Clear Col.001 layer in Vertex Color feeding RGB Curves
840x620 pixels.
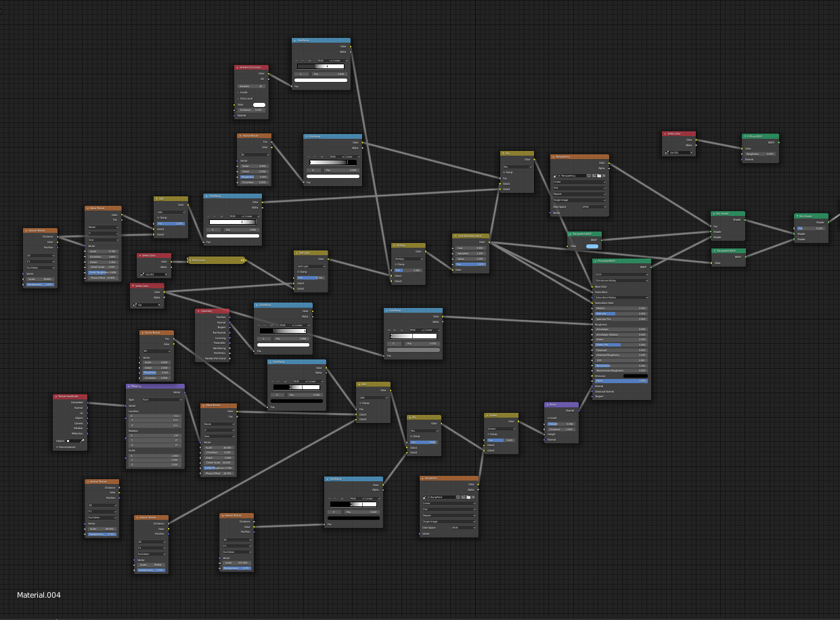click(166, 275)
